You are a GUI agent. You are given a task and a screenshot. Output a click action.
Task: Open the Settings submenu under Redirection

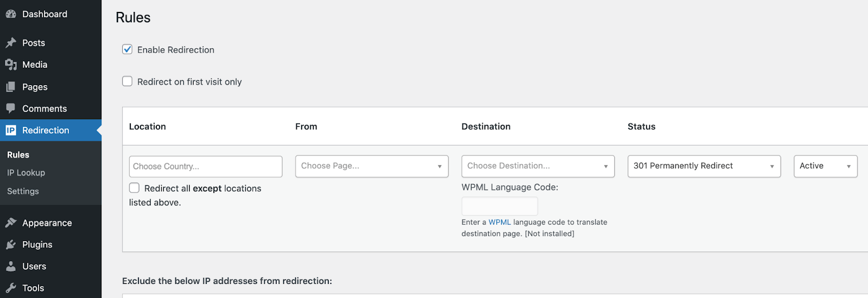coord(23,191)
